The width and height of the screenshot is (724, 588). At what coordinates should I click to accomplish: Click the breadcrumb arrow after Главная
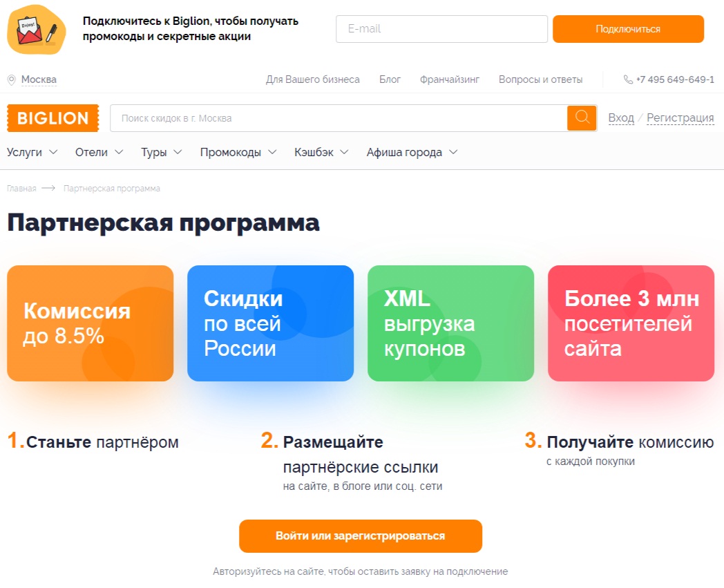point(48,189)
